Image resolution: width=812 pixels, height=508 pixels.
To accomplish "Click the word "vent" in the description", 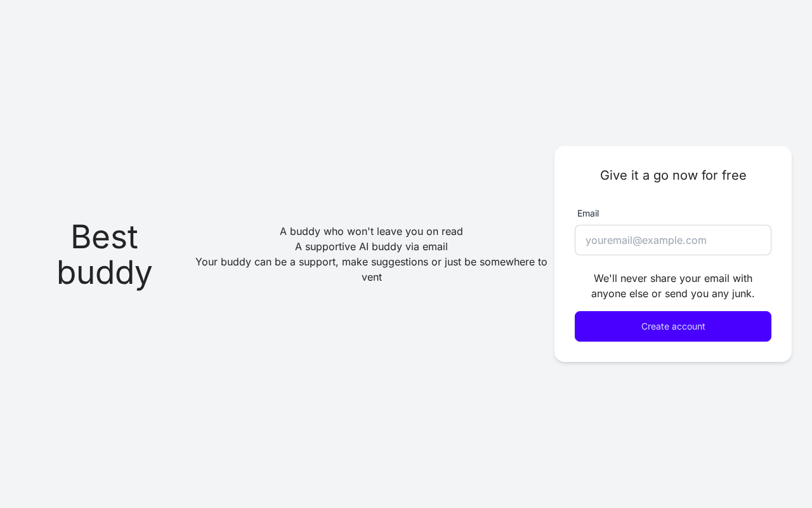I will [x=372, y=277].
